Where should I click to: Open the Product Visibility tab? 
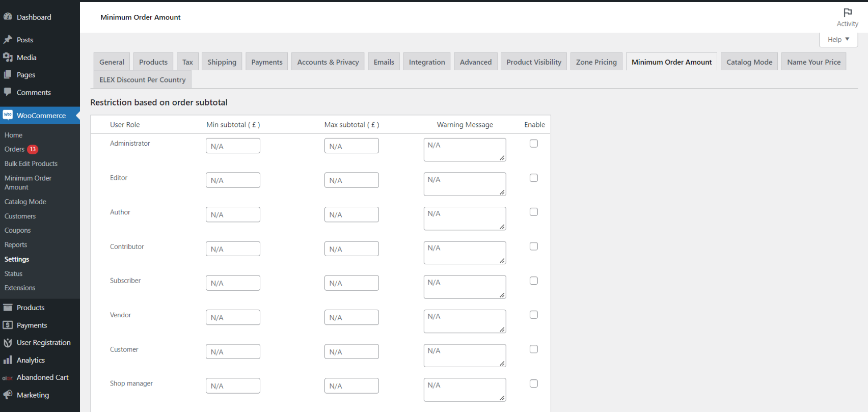[534, 62]
